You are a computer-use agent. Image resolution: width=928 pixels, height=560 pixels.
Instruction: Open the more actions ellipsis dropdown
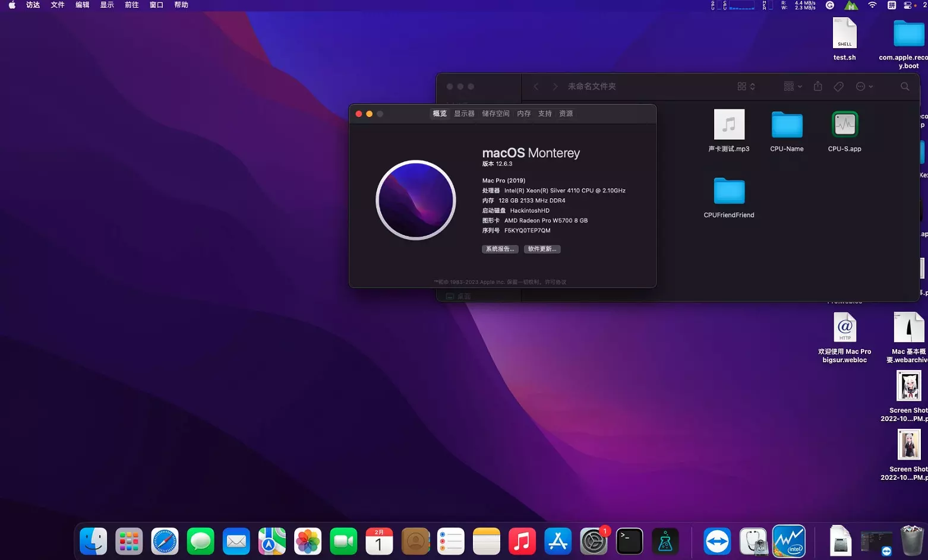pos(864,87)
